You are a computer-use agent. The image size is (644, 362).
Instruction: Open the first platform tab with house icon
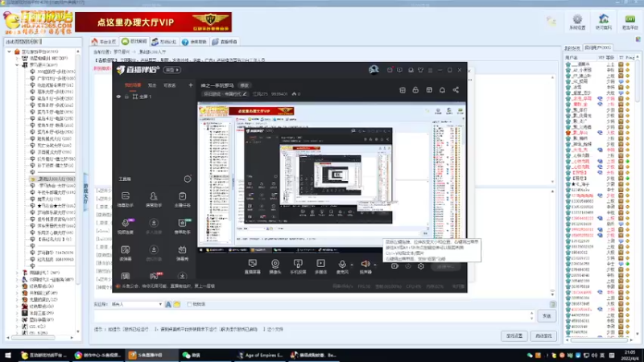(104, 42)
